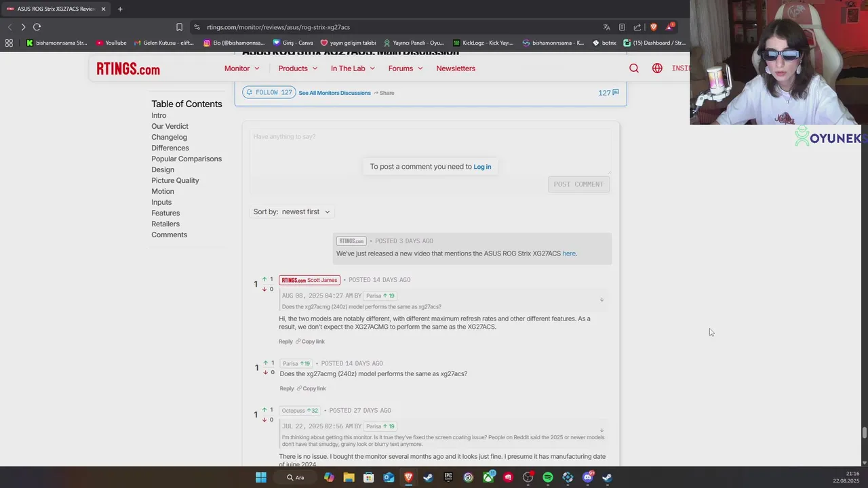The width and height of the screenshot is (868, 488).
Task: Jump to Differences section
Action: coord(170,148)
